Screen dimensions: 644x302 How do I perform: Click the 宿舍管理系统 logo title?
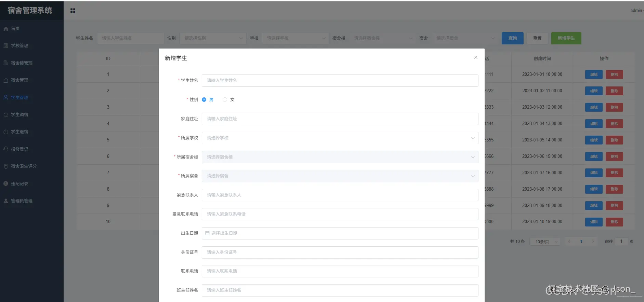point(30,10)
